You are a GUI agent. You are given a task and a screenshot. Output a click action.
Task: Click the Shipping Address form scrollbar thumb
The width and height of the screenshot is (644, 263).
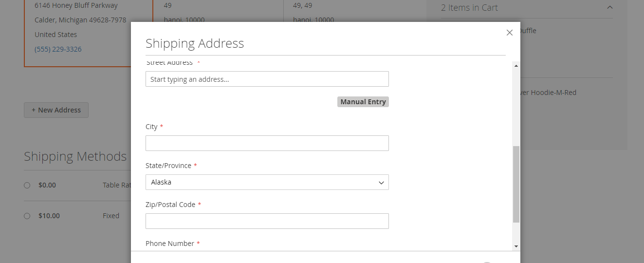pyautogui.click(x=516, y=184)
